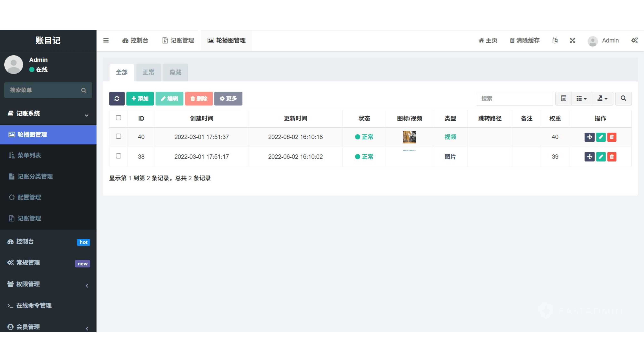Viewport: 644px width, 362px height.
Task: Click the 添加 add button
Action: coord(140,98)
